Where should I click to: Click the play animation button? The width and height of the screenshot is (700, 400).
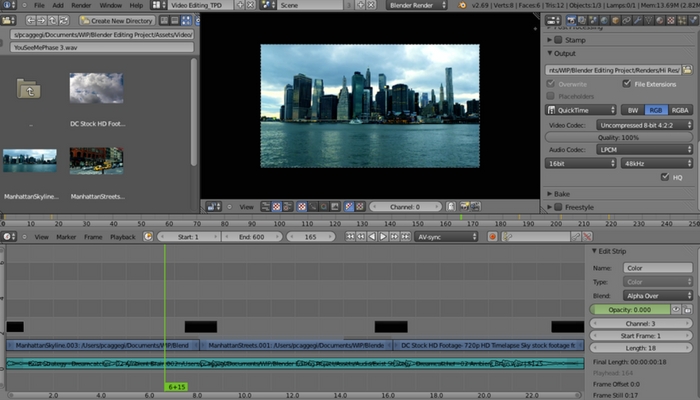coord(382,237)
